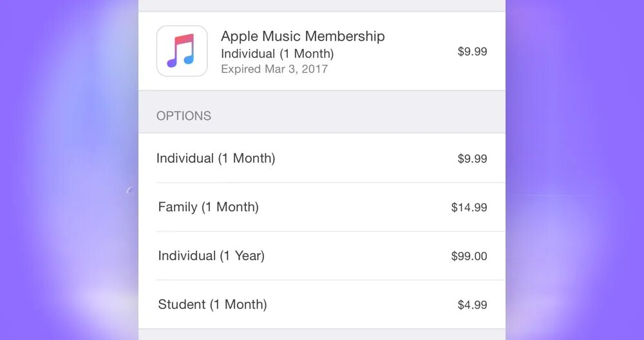Image resolution: width=644 pixels, height=340 pixels.
Task: Choose Individual (1 Month) in the options list
Action: 322,158
